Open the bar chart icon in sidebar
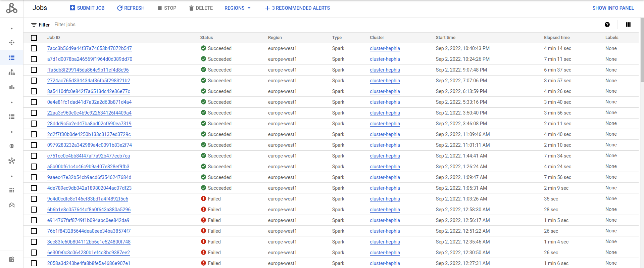The height and width of the screenshot is (268, 644). [x=12, y=87]
